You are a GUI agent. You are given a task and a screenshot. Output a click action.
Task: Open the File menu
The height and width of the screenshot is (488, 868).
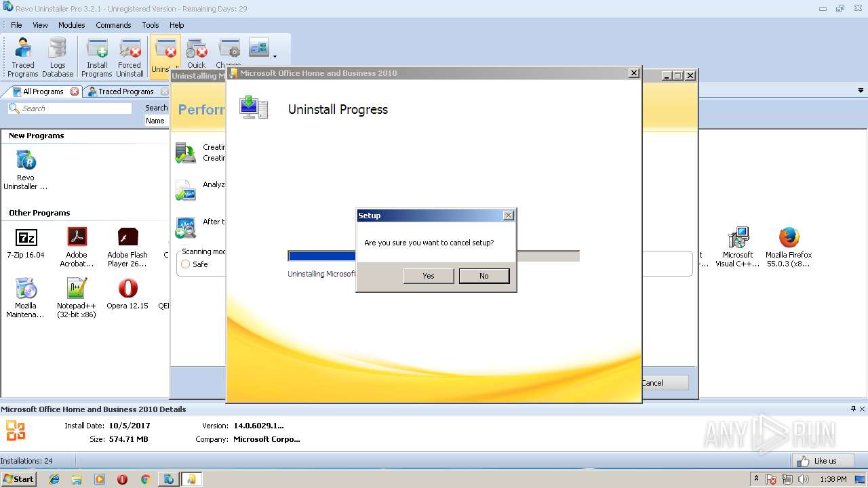click(16, 25)
